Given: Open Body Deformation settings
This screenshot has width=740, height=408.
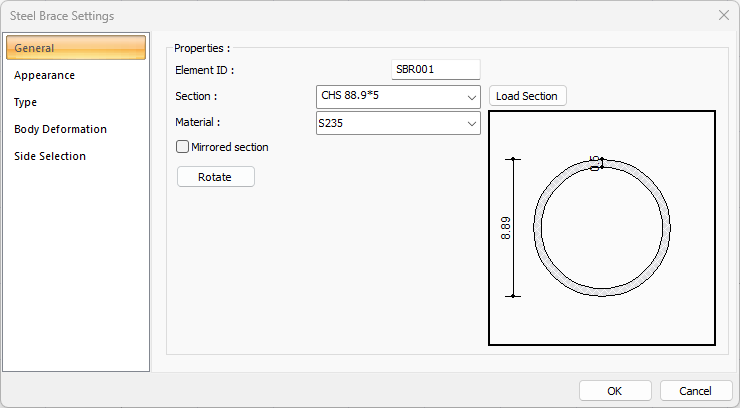Looking at the screenshot, I should (x=60, y=129).
